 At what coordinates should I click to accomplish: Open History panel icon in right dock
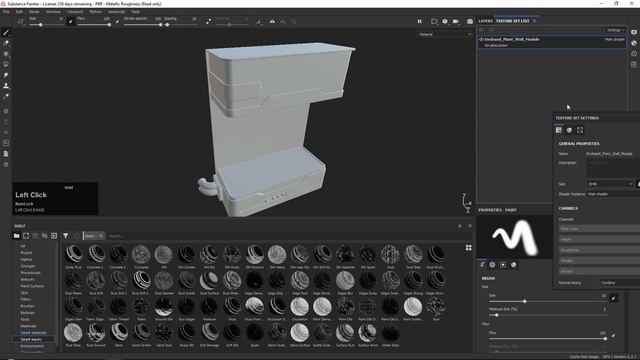[634, 53]
